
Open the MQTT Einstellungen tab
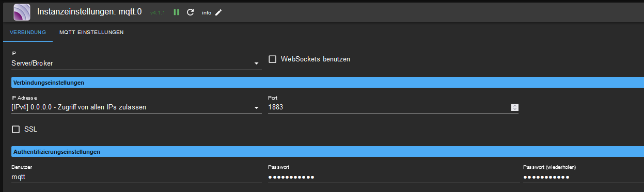[91, 33]
